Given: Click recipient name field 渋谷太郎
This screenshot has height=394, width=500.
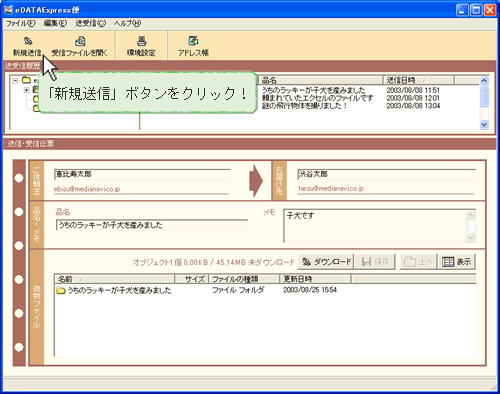Looking at the screenshot, I should pos(386,174).
